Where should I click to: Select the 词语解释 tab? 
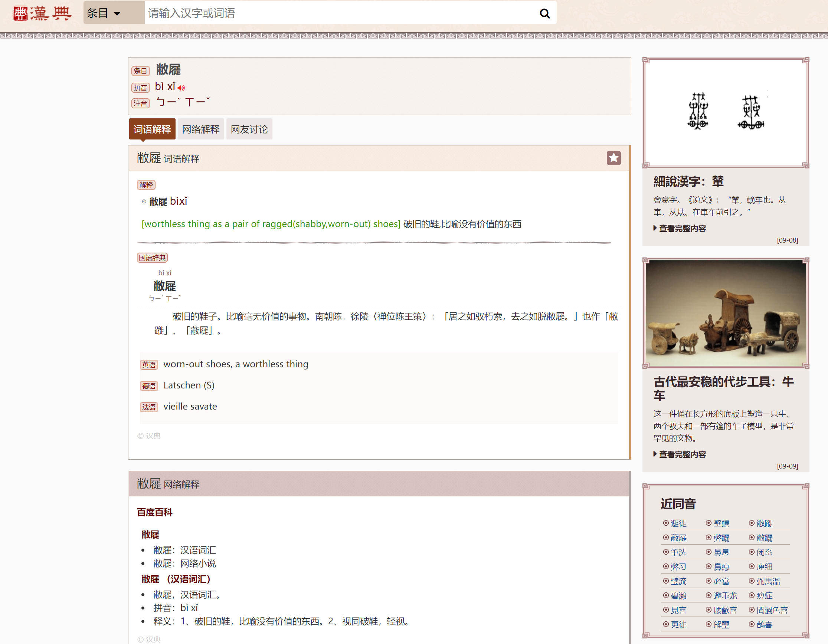(152, 129)
